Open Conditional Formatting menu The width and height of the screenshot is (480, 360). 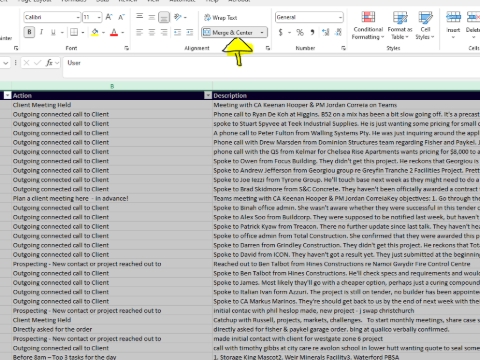[368, 25]
